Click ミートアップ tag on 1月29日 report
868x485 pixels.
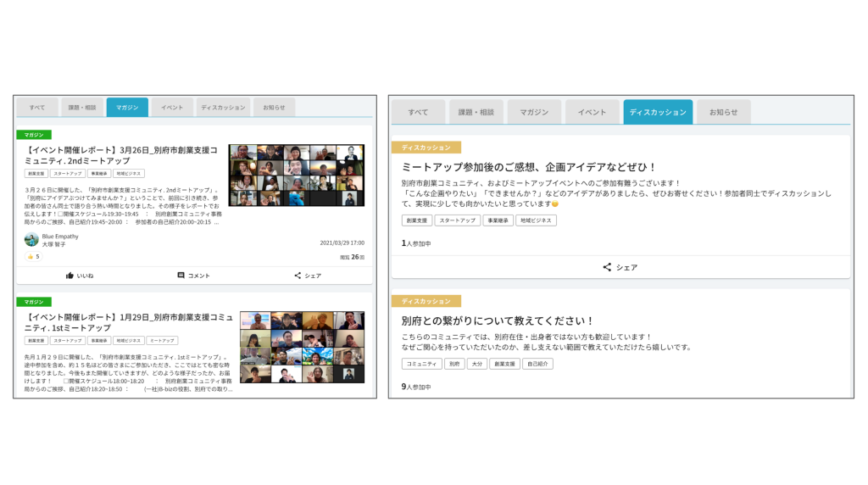coord(162,341)
